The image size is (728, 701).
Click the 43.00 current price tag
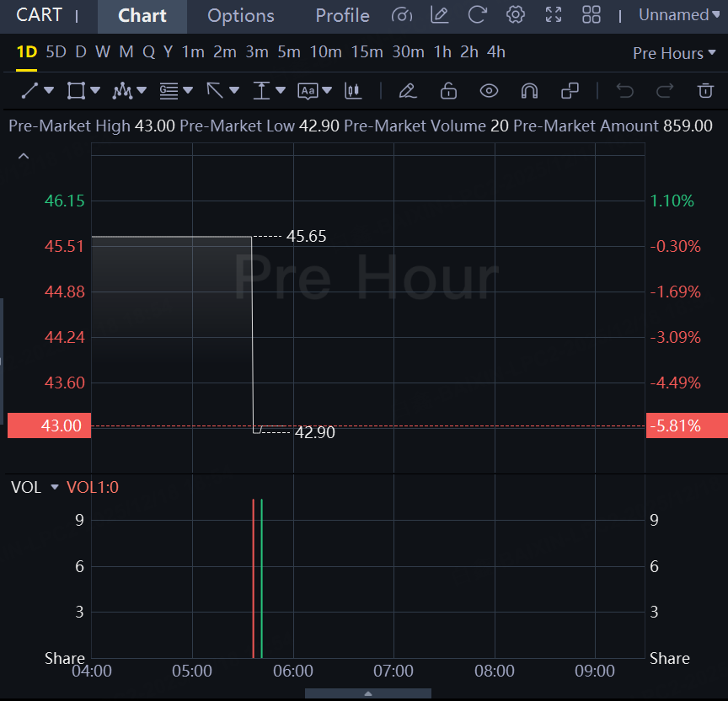[x=49, y=425]
